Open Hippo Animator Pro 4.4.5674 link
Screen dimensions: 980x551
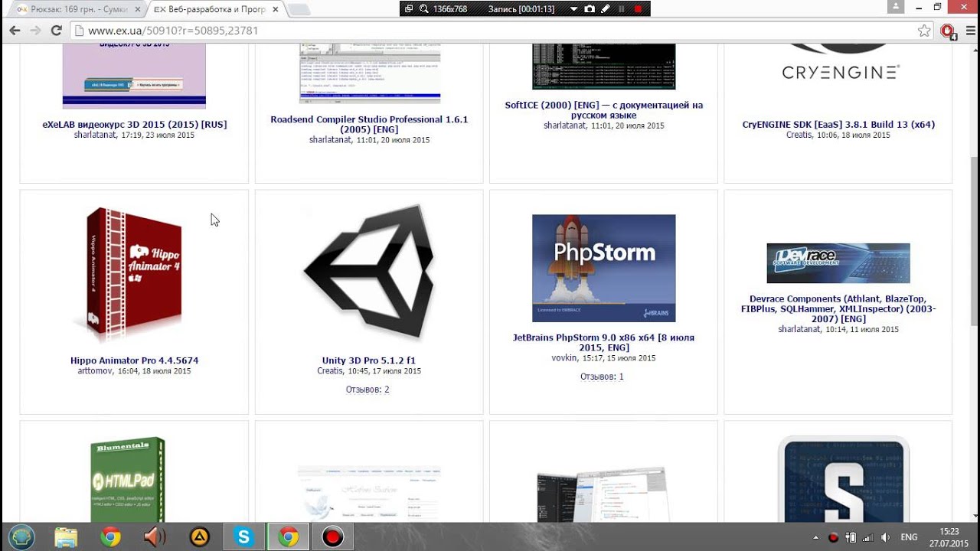click(134, 360)
